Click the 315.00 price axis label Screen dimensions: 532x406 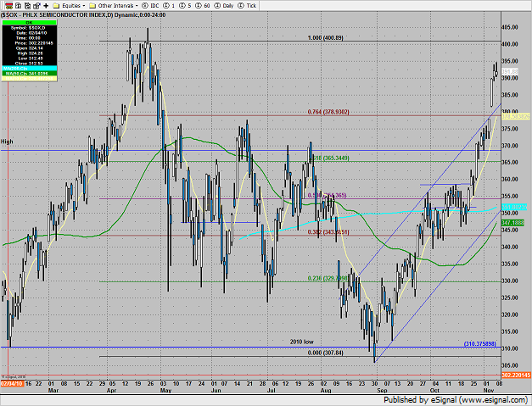(x=510, y=331)
